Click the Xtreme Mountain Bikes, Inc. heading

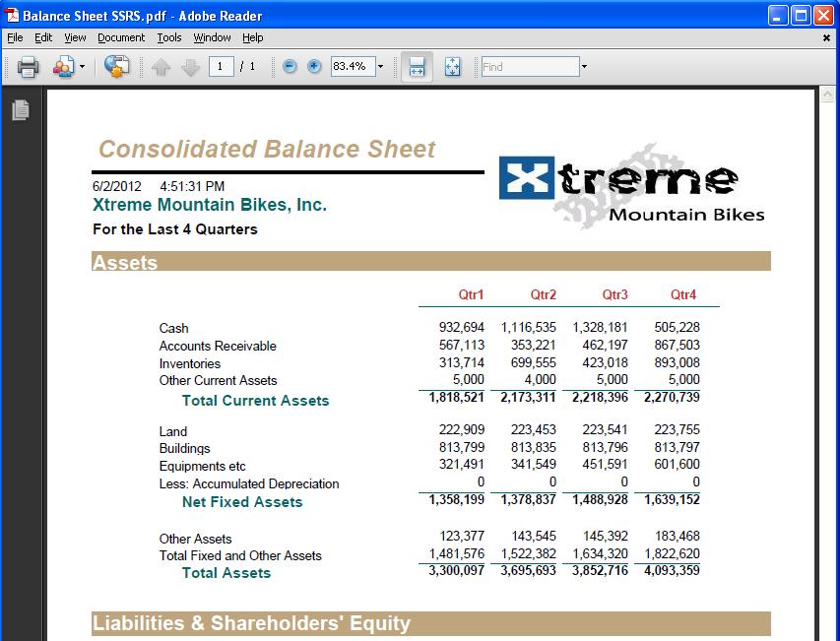(210, 205)
